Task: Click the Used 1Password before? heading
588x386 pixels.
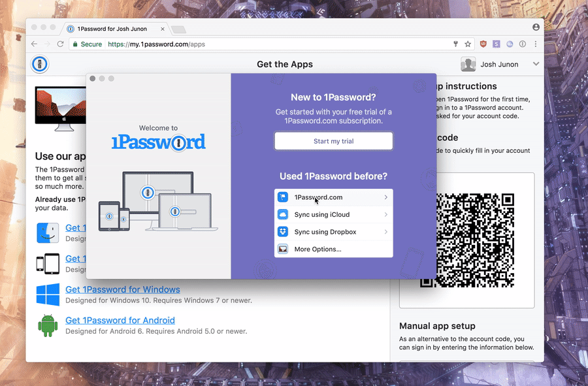Action: (x=333, y=176)
